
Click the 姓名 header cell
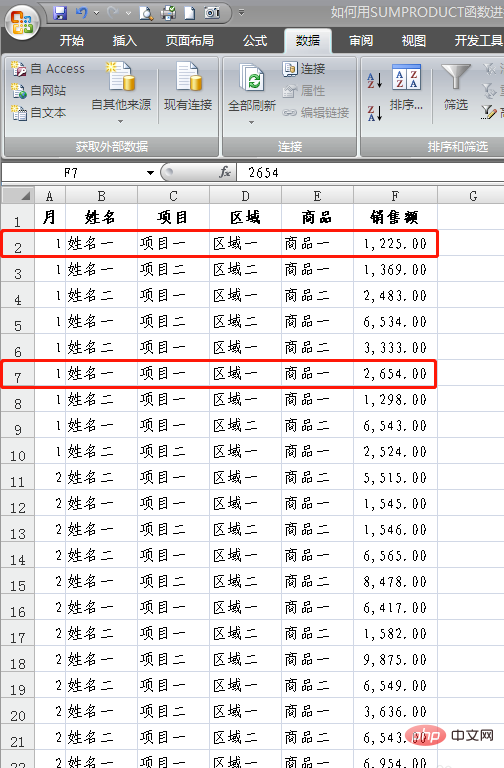click(101, 217)
